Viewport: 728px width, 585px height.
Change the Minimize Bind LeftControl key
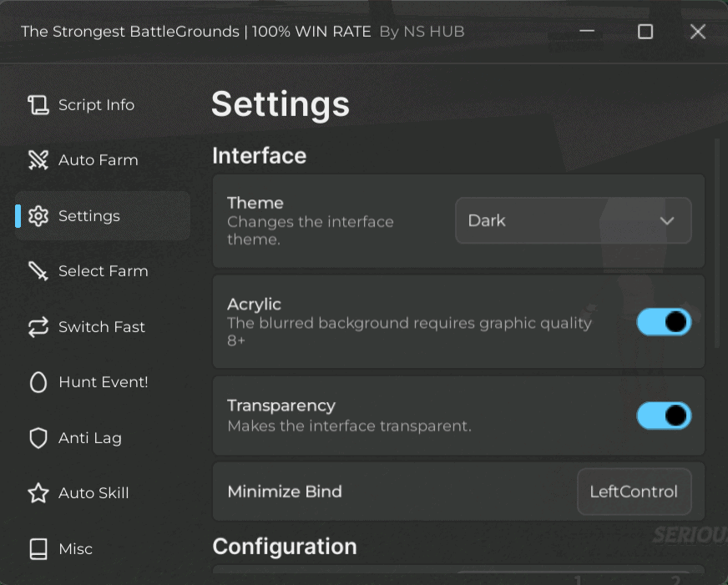click(x=634, y=492)
